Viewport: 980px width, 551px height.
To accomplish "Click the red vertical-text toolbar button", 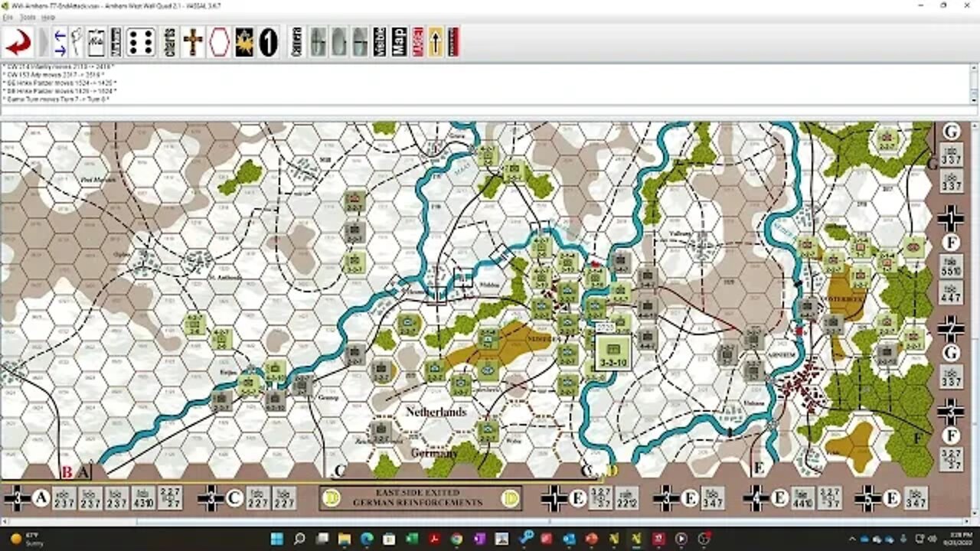I will coord(418,42).
